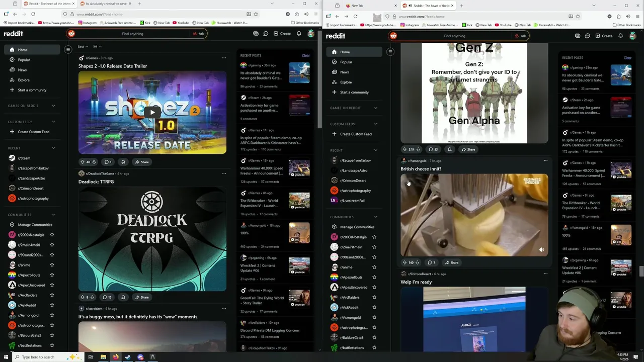Favorite r/AskReddit with its star in left window
The width and height of the screenshot is (644, 362).
click(x=52, y=305)
